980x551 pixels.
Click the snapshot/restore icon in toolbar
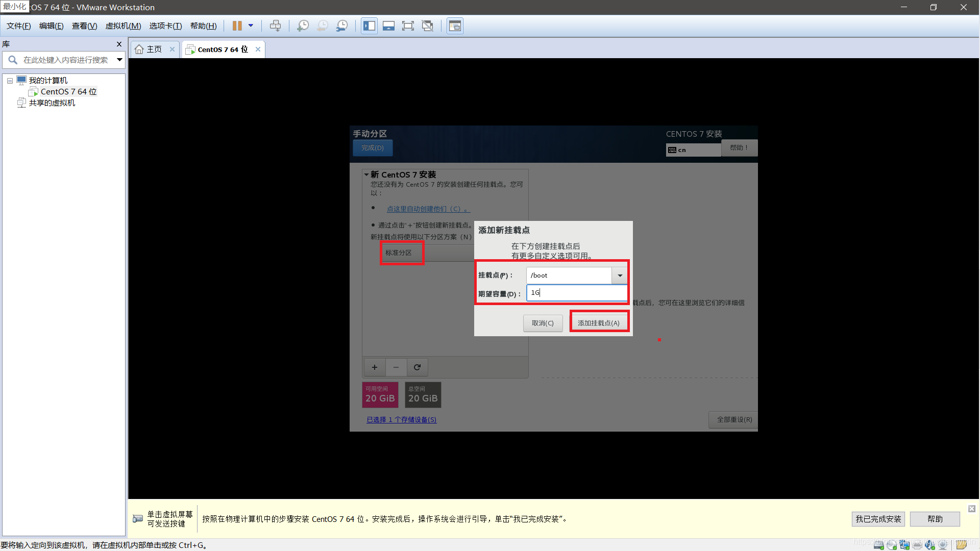tap(323, 26)
